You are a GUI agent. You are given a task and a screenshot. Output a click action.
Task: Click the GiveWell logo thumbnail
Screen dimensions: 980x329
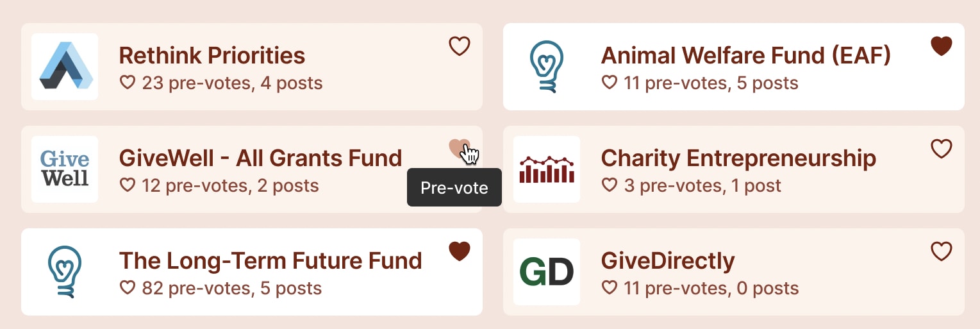point(65,169)
